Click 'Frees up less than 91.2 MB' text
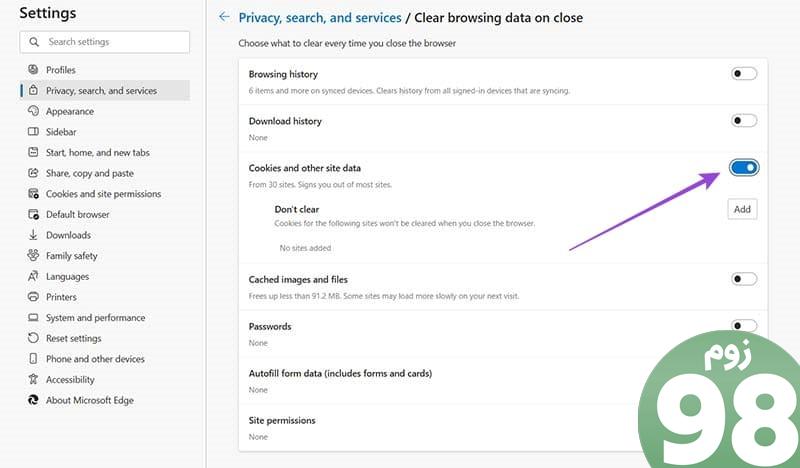This screenshot has height=468, width=800. pyautogui.click(x=384, y=296)
